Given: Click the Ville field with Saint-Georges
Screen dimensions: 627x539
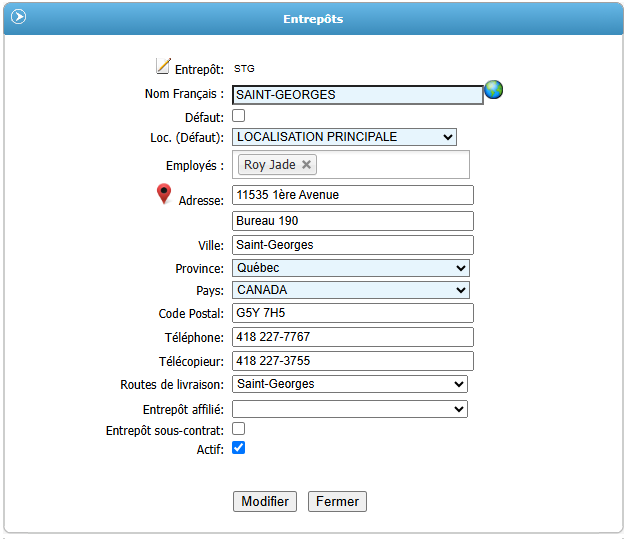Looking at the screenshot, I should click(353, 245).
